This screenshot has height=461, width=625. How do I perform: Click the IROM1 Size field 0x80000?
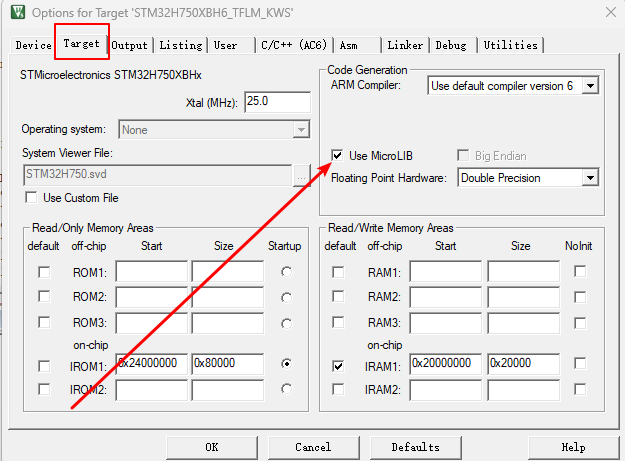(x=228, y=364)
